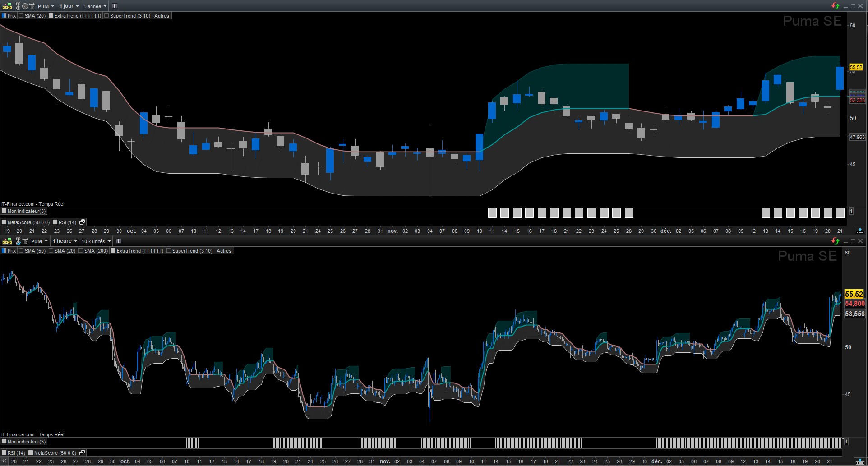The image size is (868, 466).
Task: Toggle ExtraTrend checkbox on hourly chart
Action: coord(113,251)
